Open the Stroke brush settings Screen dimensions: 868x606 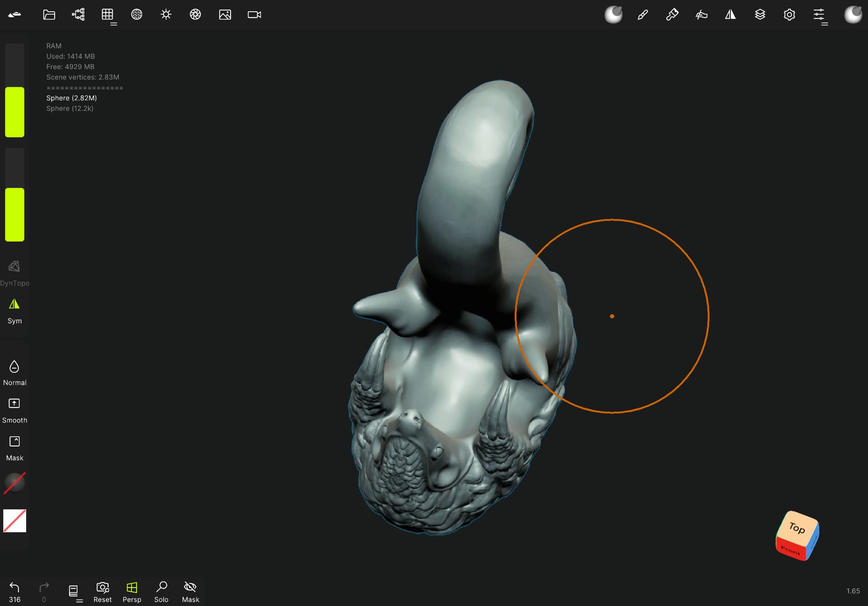[x=642, y=14]
